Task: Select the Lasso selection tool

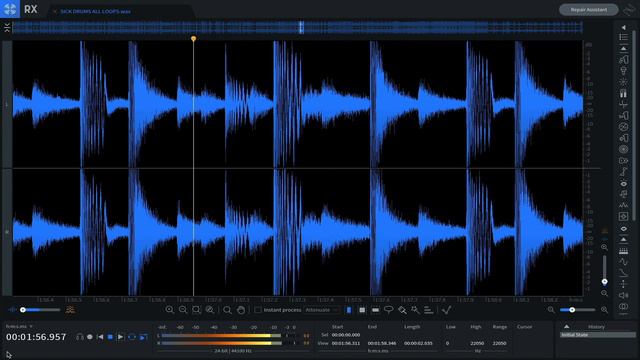Action: [x=389, y=310]
